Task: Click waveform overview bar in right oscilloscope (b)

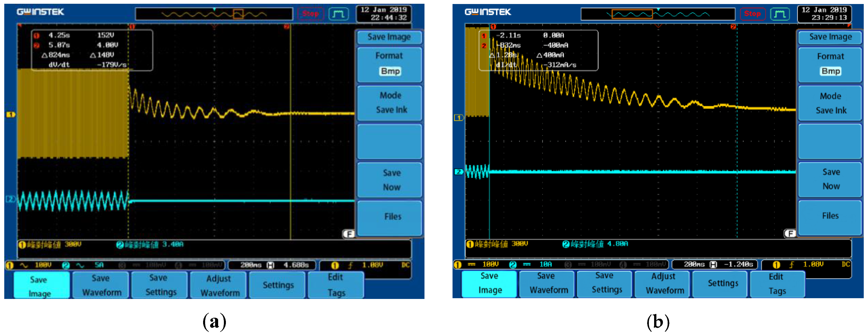Action: pos(658,14)
